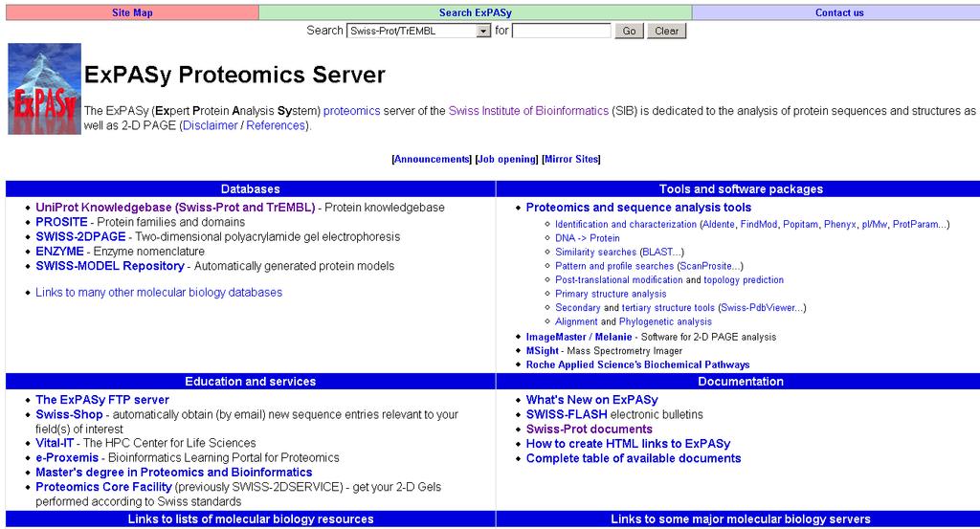Open the ImageMaster / Melanie link
The height and width of the screenshot is (529, 980).
click(x=579, y=337)
